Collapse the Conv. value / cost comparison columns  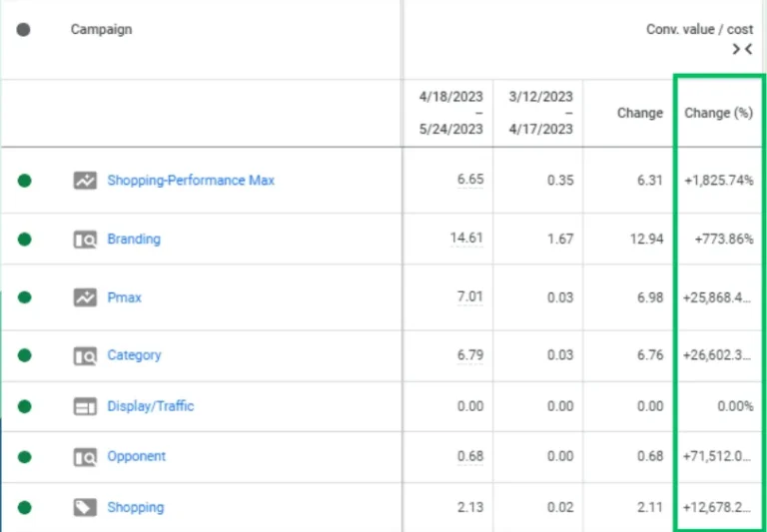click(741, 49)
